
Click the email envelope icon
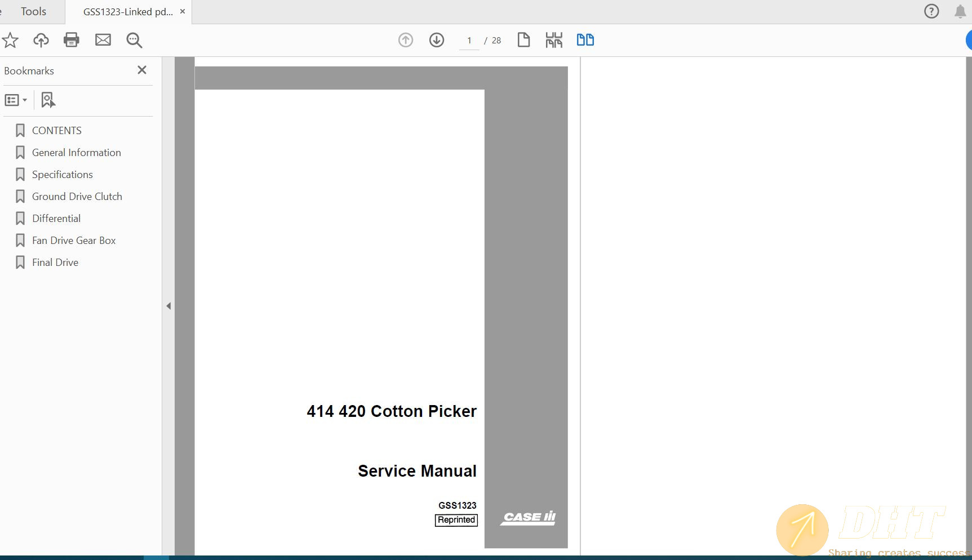103,40
